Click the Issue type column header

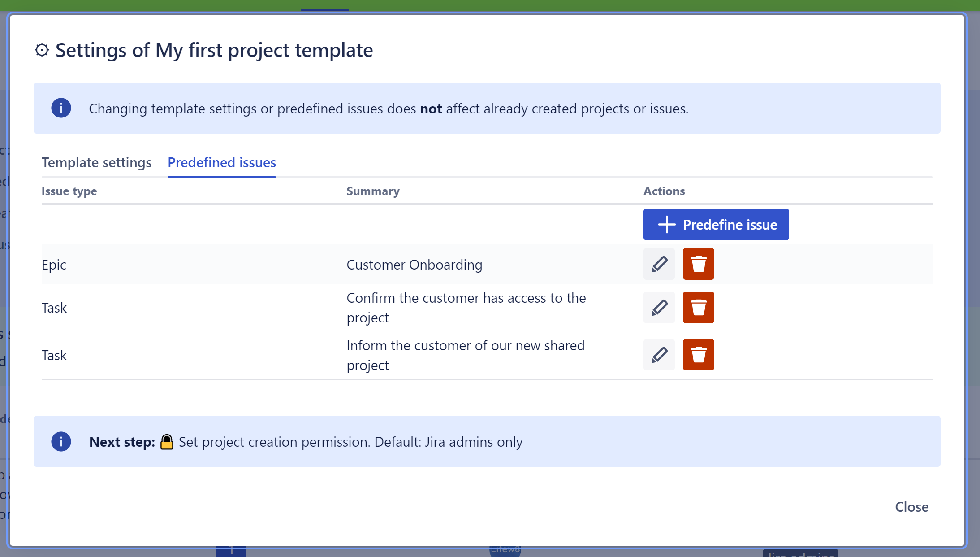tap(69, 191)
